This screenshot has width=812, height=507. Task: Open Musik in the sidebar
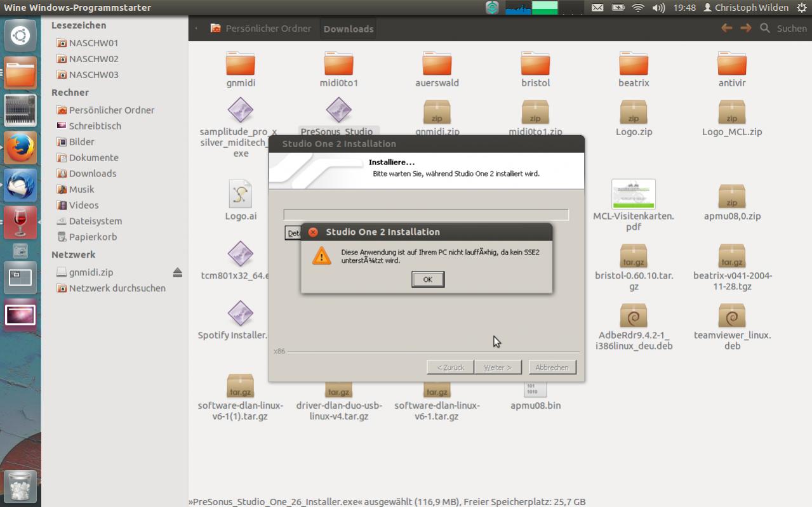[x=75, y=190]
